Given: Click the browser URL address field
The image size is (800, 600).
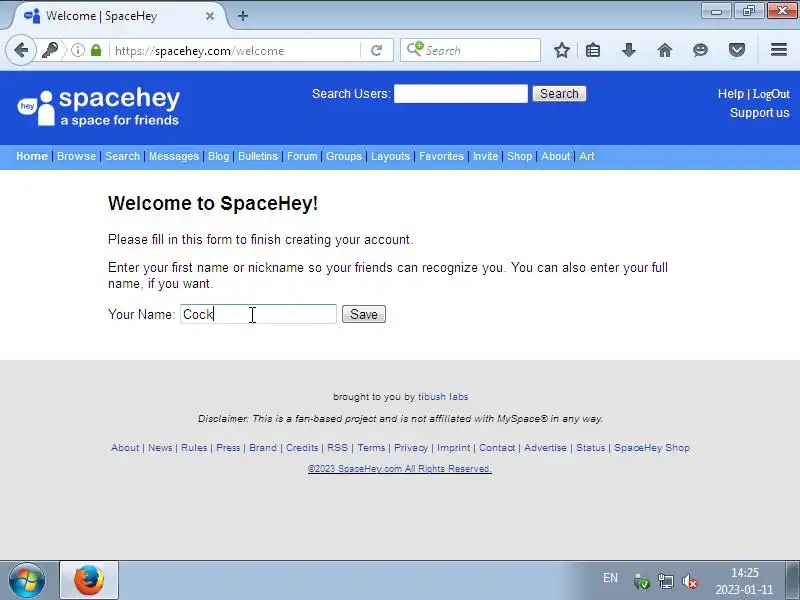Looking at the screenshot, I should tap(236, 51).
